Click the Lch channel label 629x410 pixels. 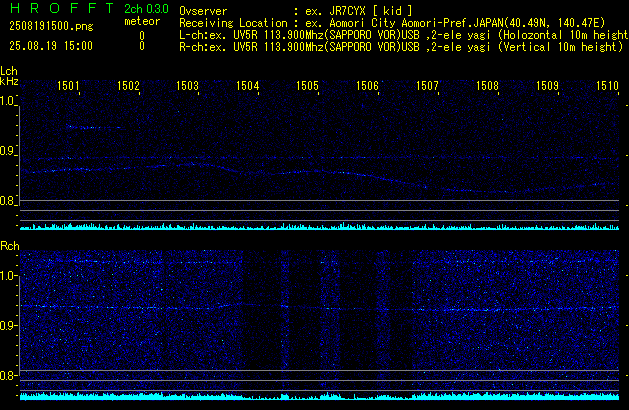9,71
